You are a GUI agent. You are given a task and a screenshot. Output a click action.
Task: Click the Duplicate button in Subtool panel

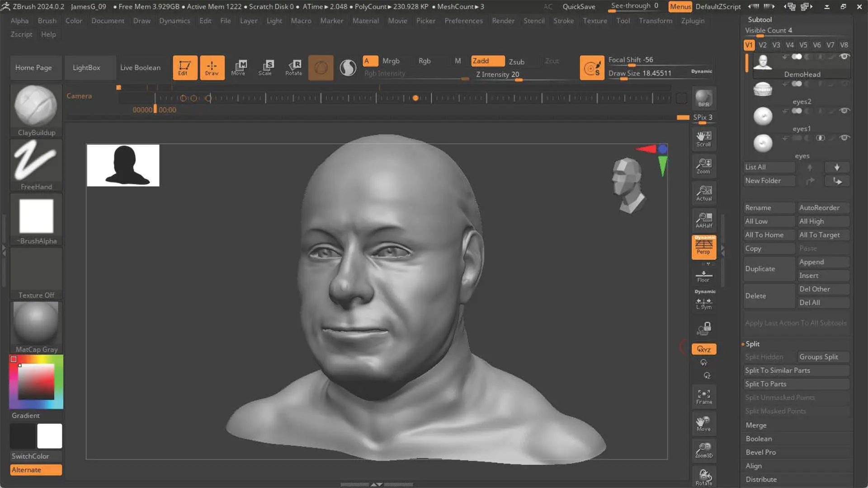(769, 268)
